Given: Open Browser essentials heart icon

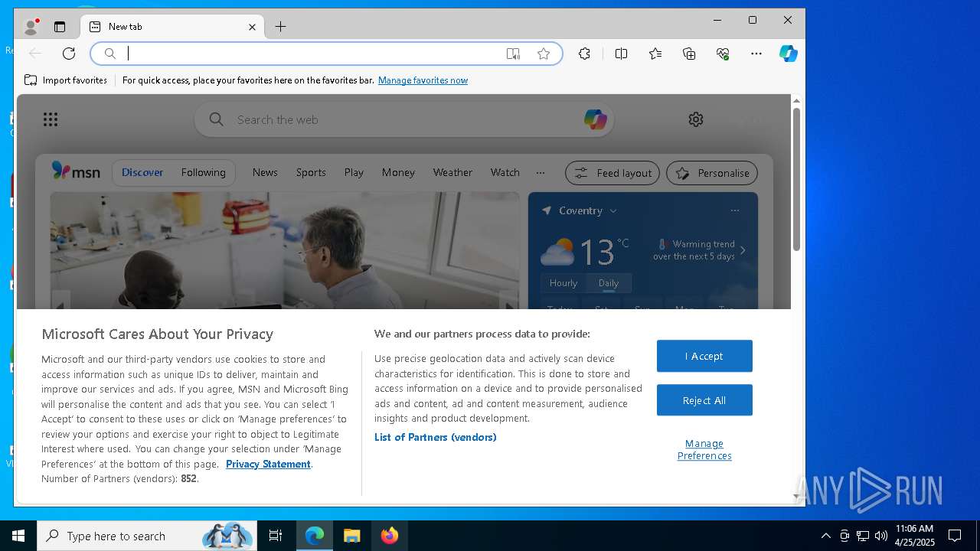Looking at the screenshot, I should [723, 54].
